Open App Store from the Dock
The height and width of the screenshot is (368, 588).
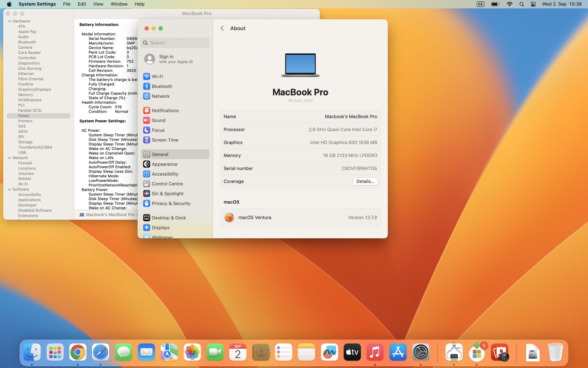[x=398, y=352]
